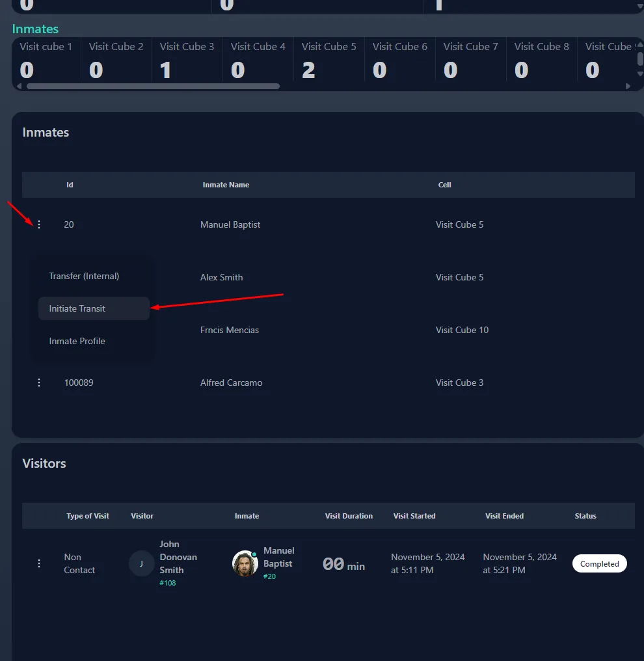Click the green status dot on Manuel Baptist's avatar
This screenshot has width=644, height=661.
255,554
